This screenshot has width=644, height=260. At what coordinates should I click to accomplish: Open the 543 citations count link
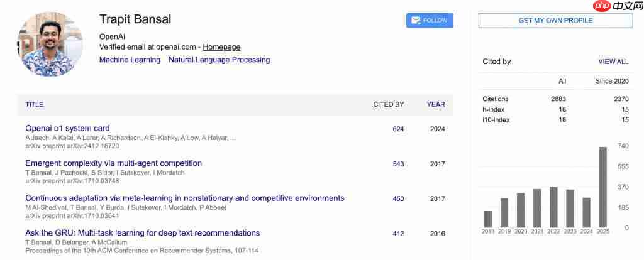(x=398, y=164)
